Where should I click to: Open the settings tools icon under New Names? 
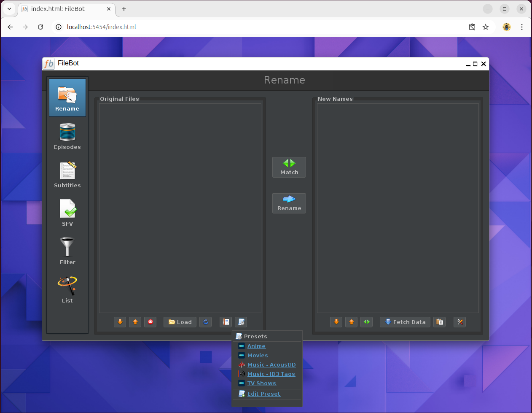point(460,322)
